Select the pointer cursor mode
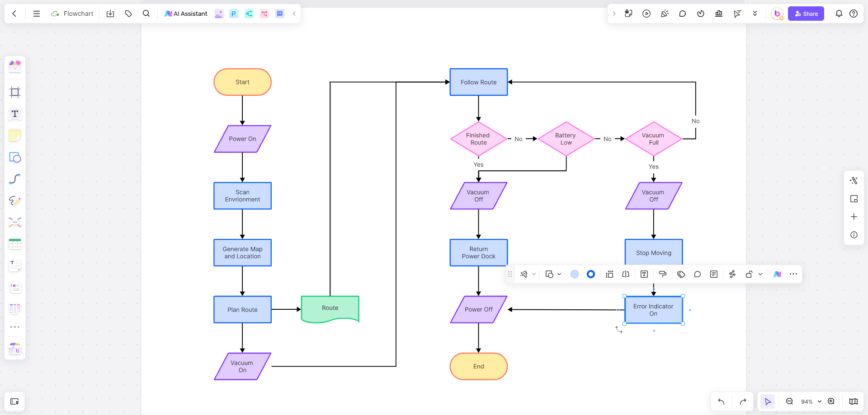The image size is (868, 415). pyautogui.click(x=768, y=401)
